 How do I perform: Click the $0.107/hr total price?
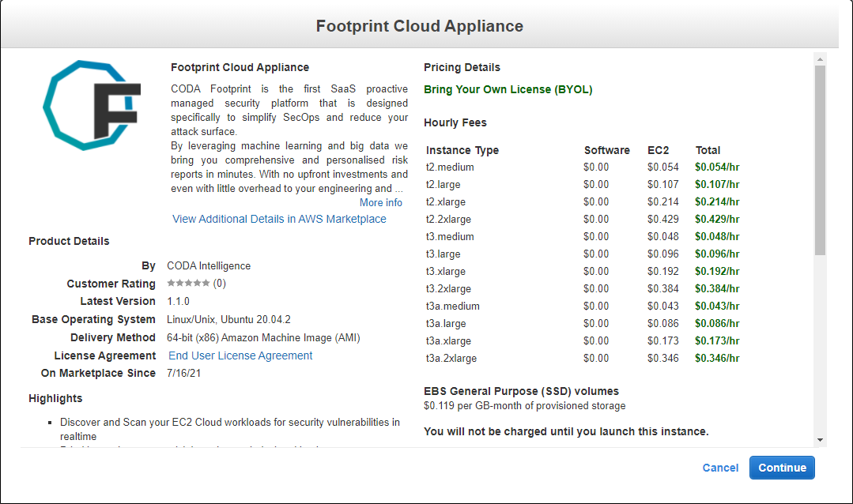[717, 184]
